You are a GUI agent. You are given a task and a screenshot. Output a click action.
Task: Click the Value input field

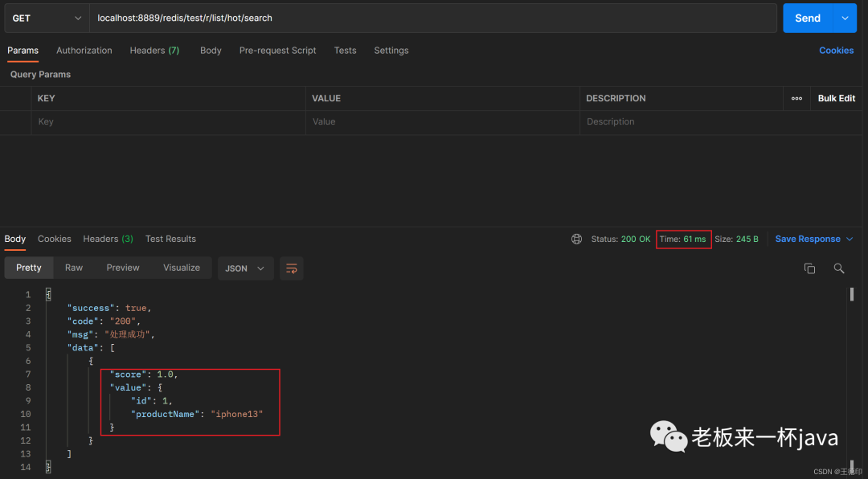(x=442, y=122)
